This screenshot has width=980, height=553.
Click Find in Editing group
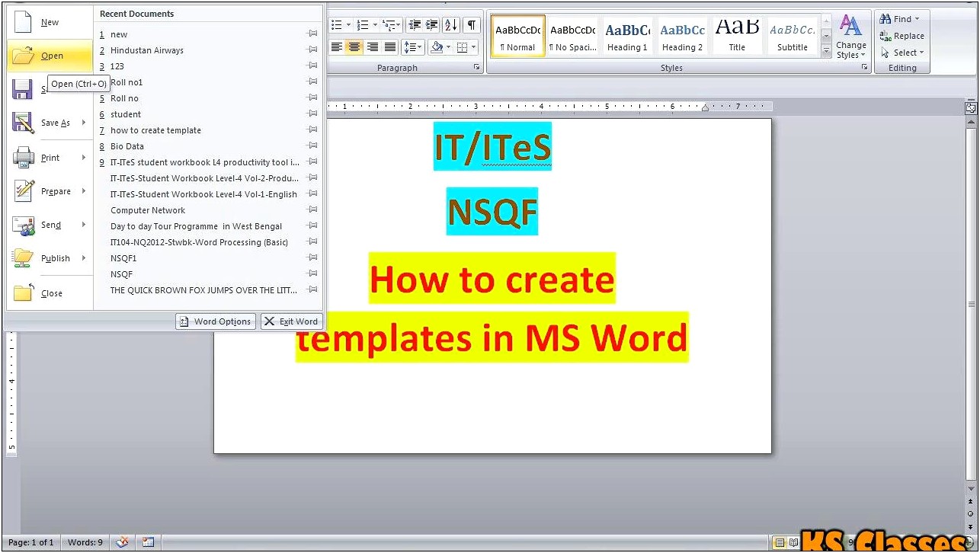(900, 19)
